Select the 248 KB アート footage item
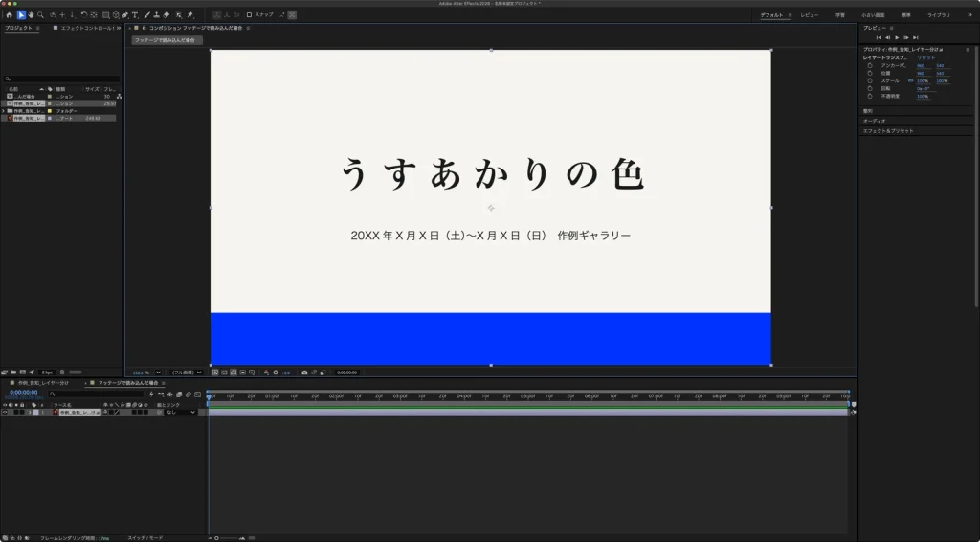Screen dimensions: 980x542 coord(58,118)
